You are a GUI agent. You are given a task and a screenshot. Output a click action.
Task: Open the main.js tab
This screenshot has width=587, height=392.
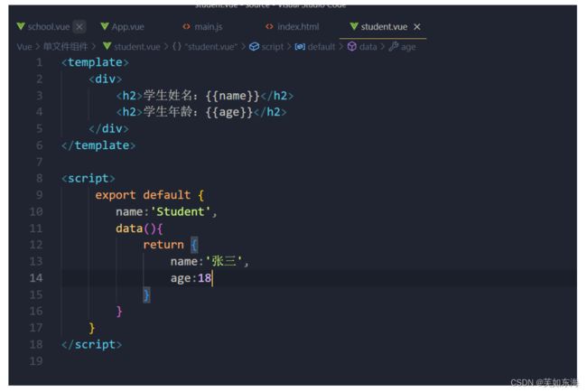coord(208,27)
